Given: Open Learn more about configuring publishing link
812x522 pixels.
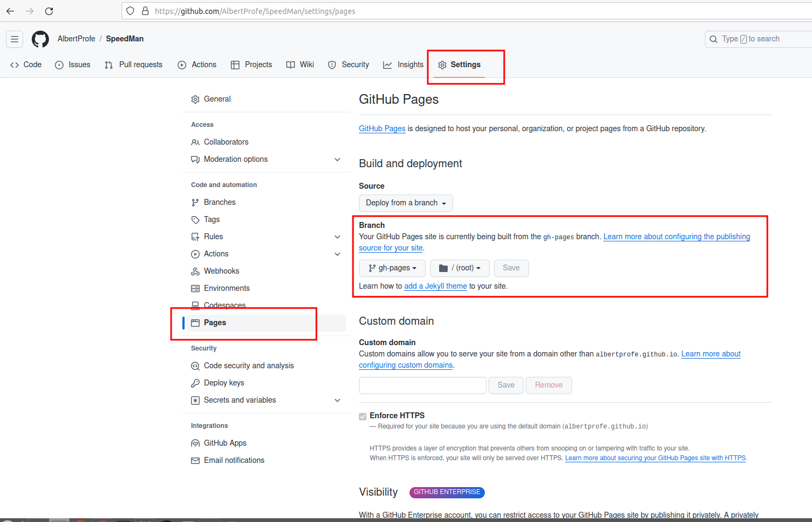Looking at the screenshot, I should tap(676, 237).
